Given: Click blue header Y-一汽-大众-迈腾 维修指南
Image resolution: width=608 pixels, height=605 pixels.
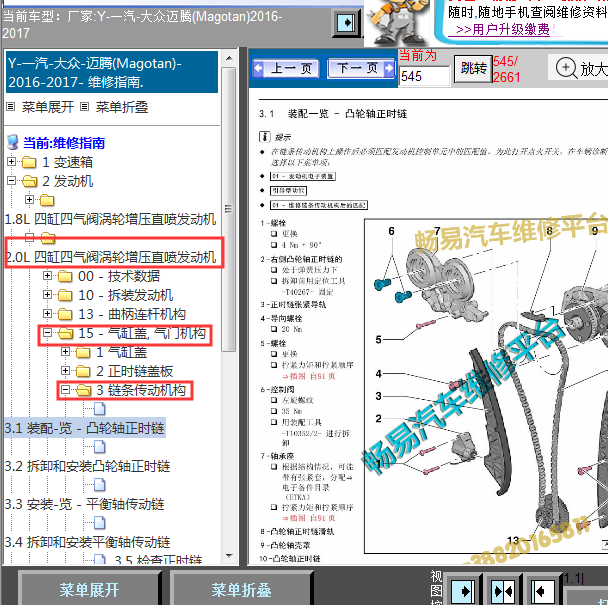Looking at the screenshot, I should (112, 72).
